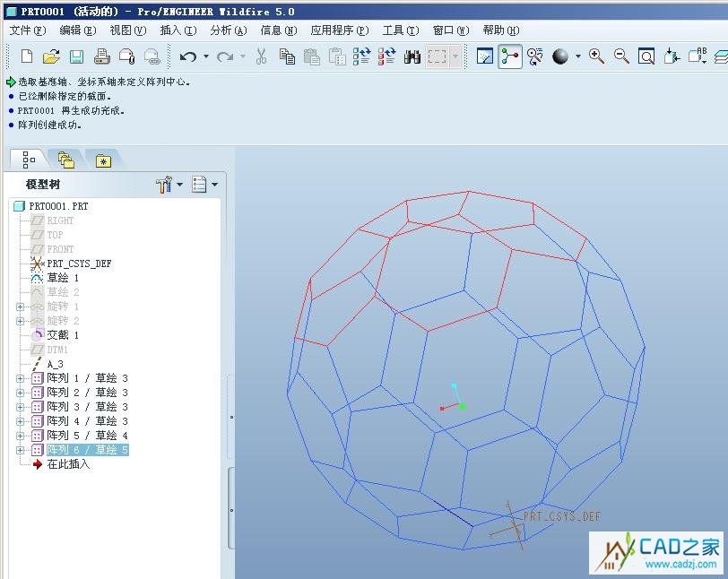Open the 分析 (Analysis) menu

click(228, 30)
